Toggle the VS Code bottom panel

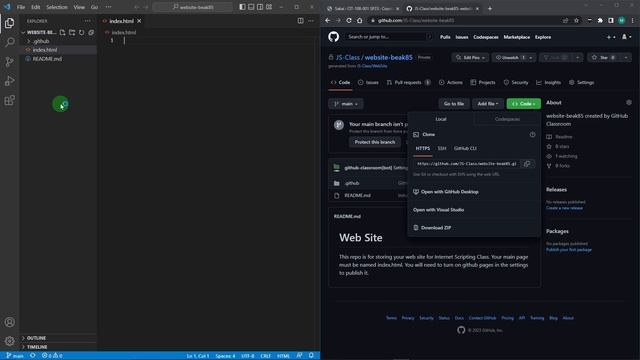click(x=251, y=7)
